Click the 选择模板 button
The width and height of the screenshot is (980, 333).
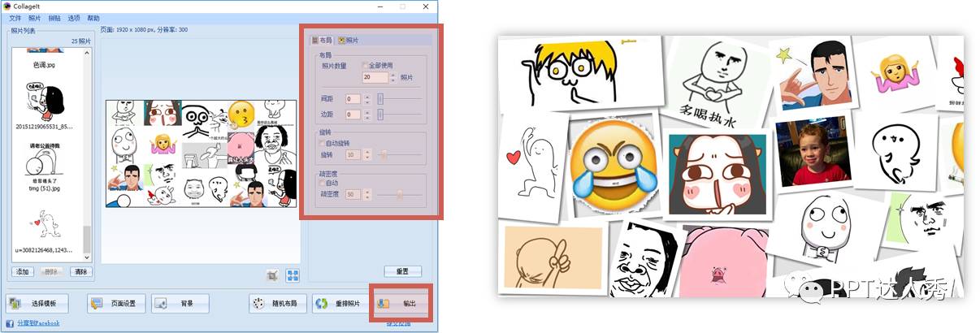point(37,304)
